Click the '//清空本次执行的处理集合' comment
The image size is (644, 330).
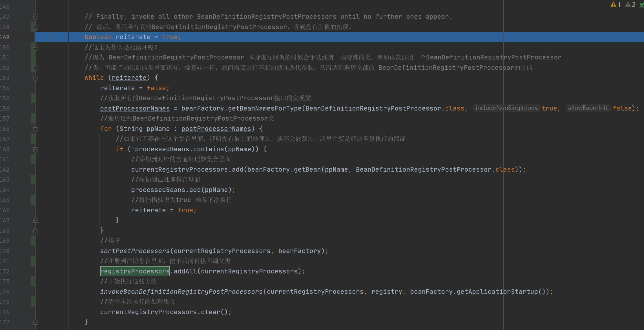[138, 302]
